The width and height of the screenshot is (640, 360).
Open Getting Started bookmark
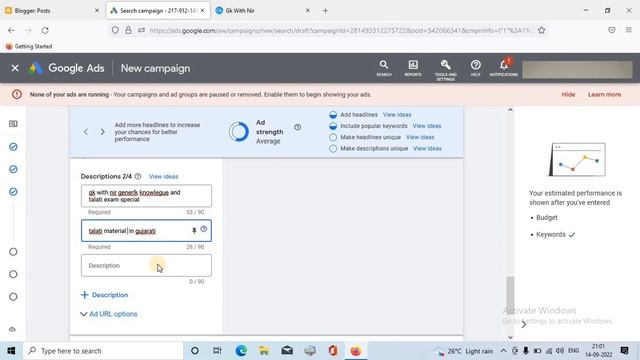click(29, 46)
